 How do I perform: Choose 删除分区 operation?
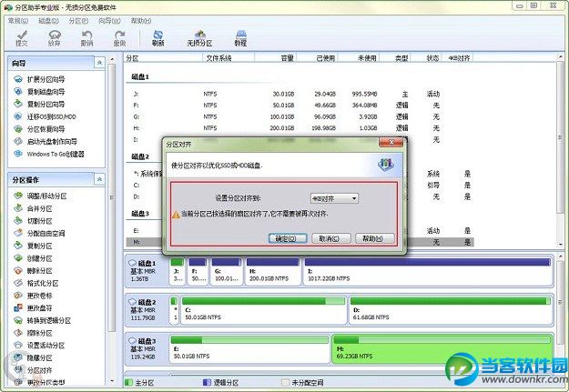click(33, 270)
